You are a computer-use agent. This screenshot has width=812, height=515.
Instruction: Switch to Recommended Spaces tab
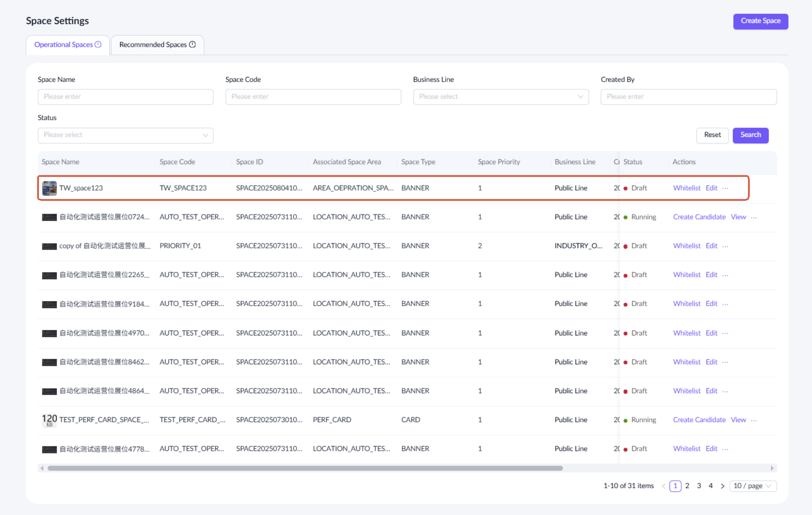point(153,44)
